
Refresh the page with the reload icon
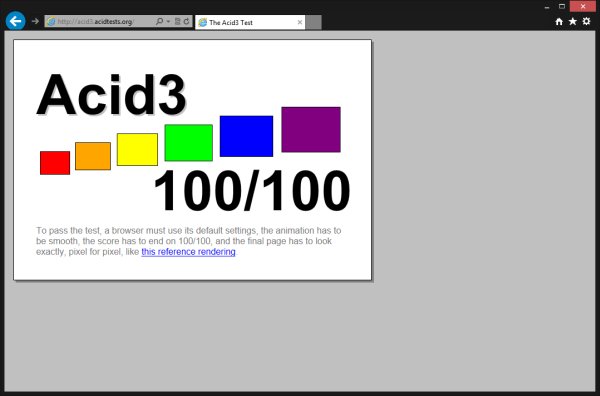point(186,21)
